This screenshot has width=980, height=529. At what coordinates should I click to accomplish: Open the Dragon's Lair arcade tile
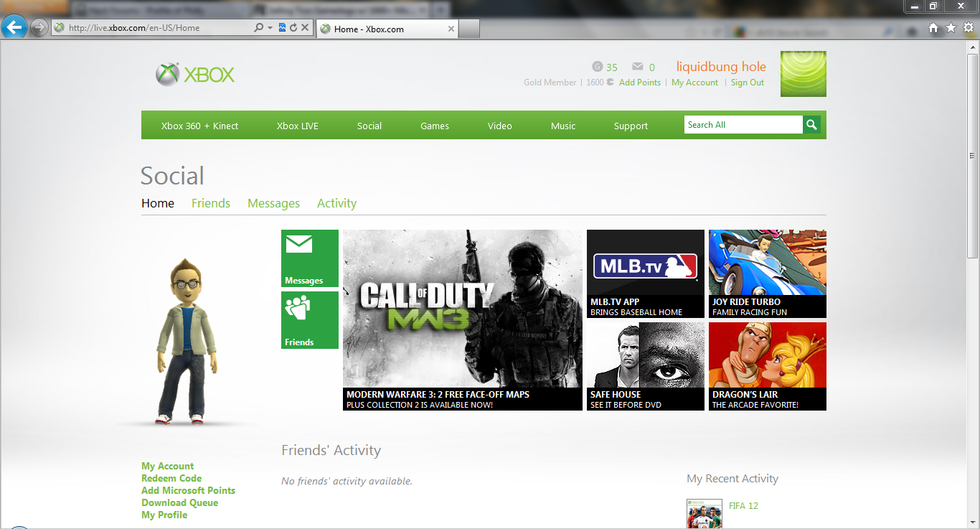(x=768, y=366)
